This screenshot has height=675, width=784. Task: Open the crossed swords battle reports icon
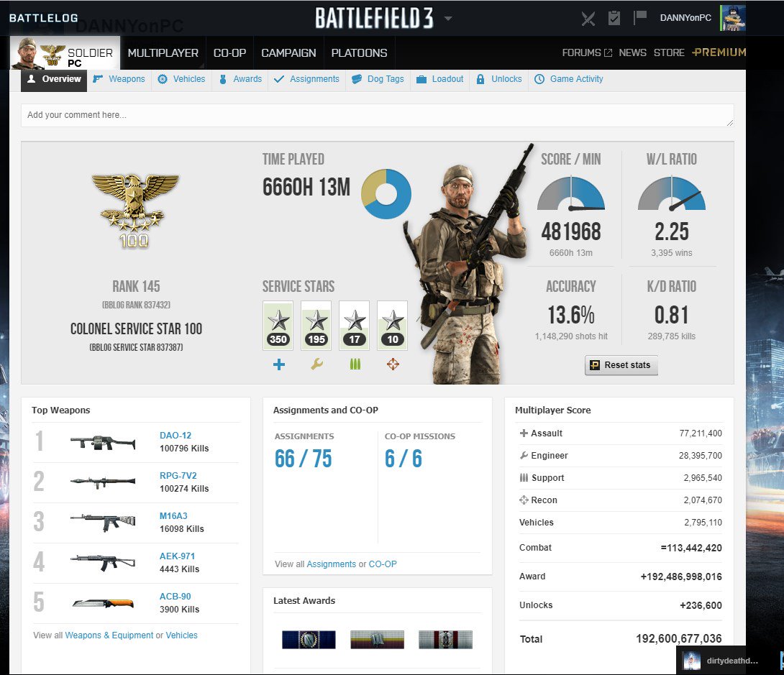click(588, 19)
